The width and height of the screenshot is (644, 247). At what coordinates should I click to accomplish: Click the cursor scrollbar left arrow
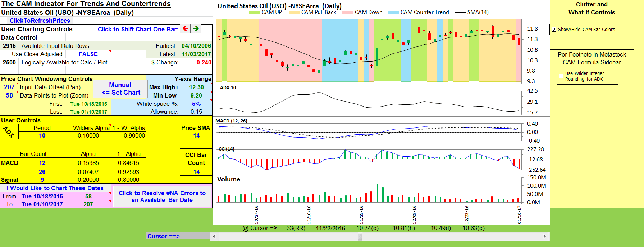tap(214, 237)
